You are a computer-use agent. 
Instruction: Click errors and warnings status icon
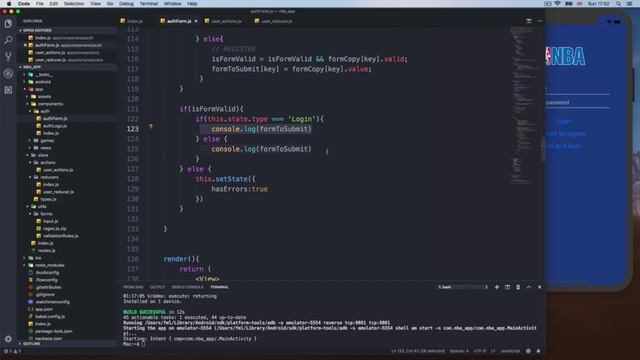(12, 351)
